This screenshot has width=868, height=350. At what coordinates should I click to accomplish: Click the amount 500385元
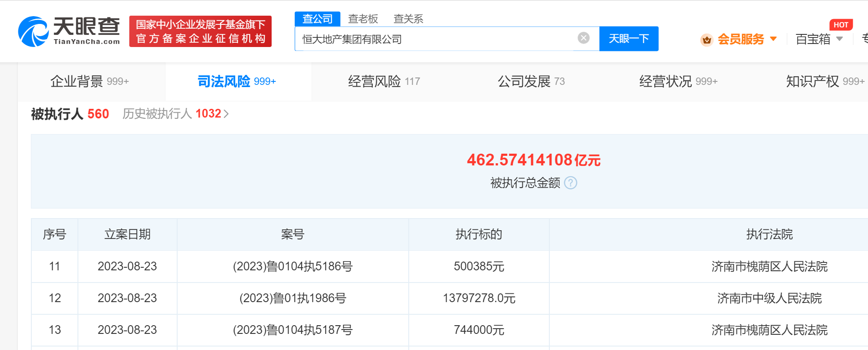pyautogui.click(x=479, y=266)
